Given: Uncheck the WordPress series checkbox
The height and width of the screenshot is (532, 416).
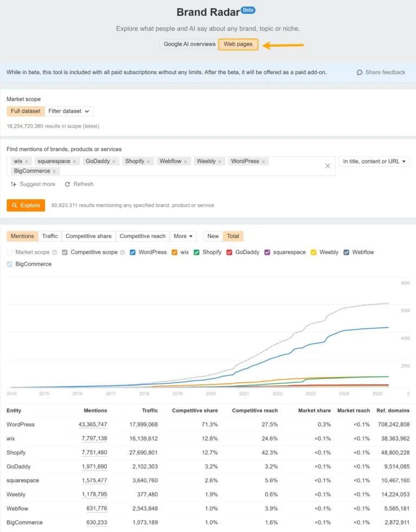Looking at the screenshot, I should coord(133,252).
